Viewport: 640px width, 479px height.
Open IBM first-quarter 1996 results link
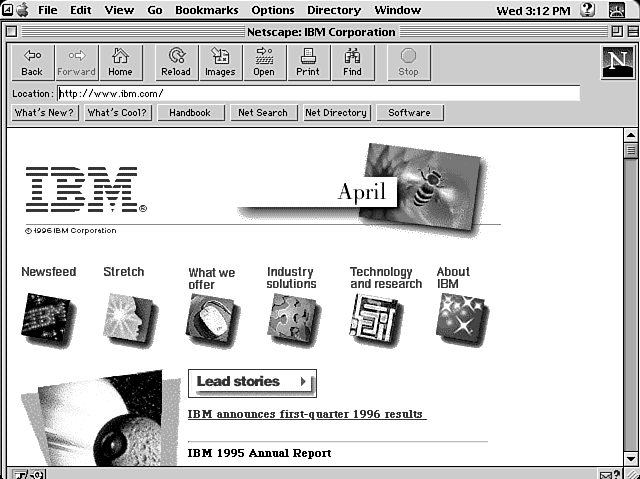pyautogui.click(x=306, y=414)
